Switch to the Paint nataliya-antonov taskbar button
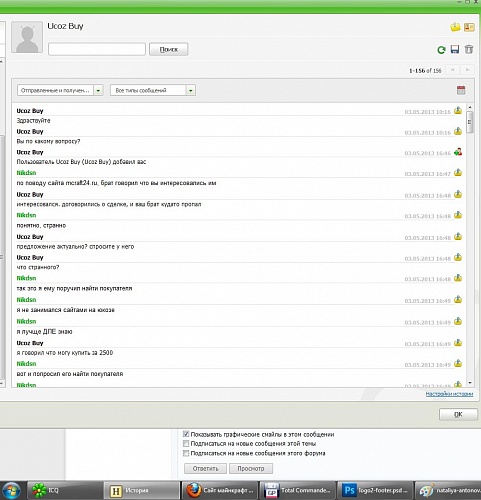 tap(448, 490)
